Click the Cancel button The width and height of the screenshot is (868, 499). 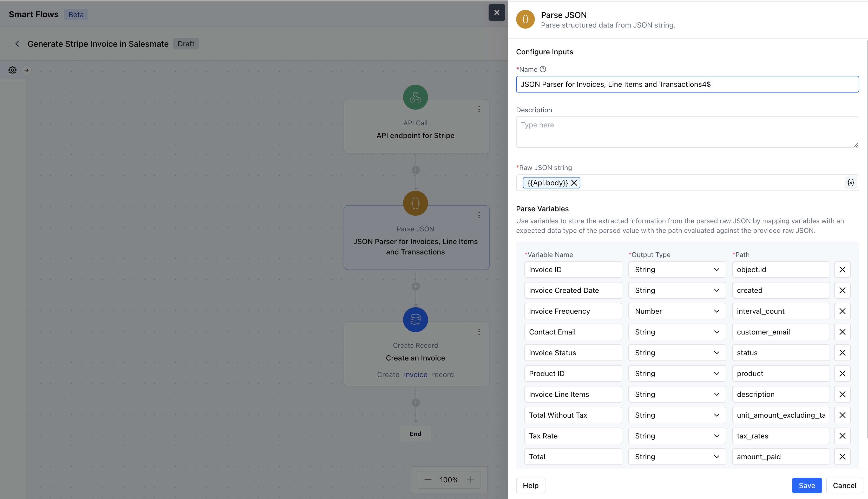point(844,486)
